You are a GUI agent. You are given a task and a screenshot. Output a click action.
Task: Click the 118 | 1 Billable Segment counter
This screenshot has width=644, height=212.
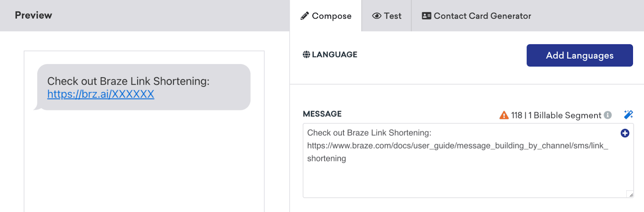(x=556, y=115)
